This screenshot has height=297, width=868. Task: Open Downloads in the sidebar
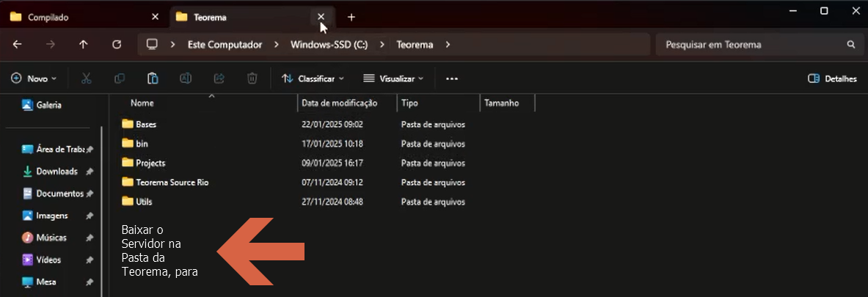tap(50, 172)
